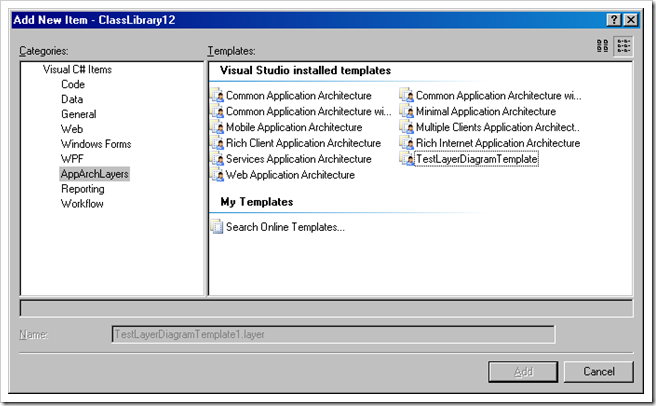Image resolution: width=656 pixels, height=406 pixels.
Task: Click the Mobile Application Architecture template icon
Action: 218,127
